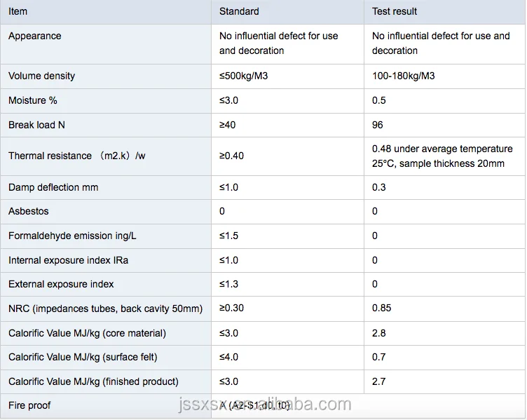Click the "100-180kg/M3" test result
The width and height of the screenshot is (527, 420).
403,76
